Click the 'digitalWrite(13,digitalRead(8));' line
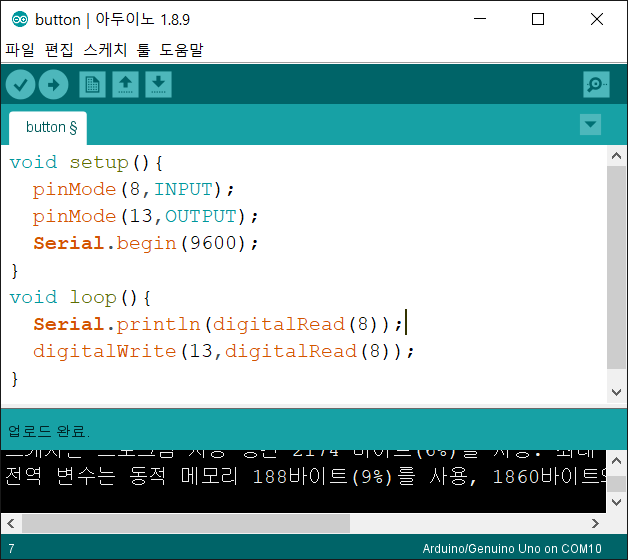 coord(223,351)
